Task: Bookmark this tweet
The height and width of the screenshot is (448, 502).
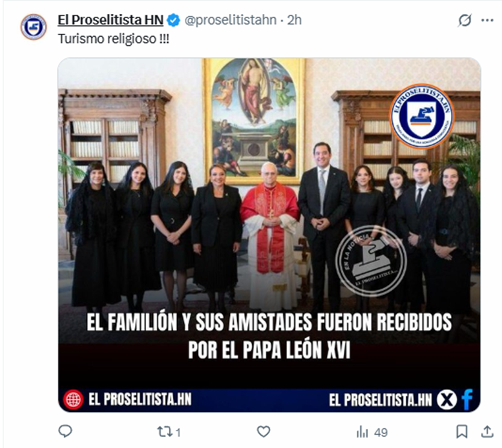Action: 462,432
